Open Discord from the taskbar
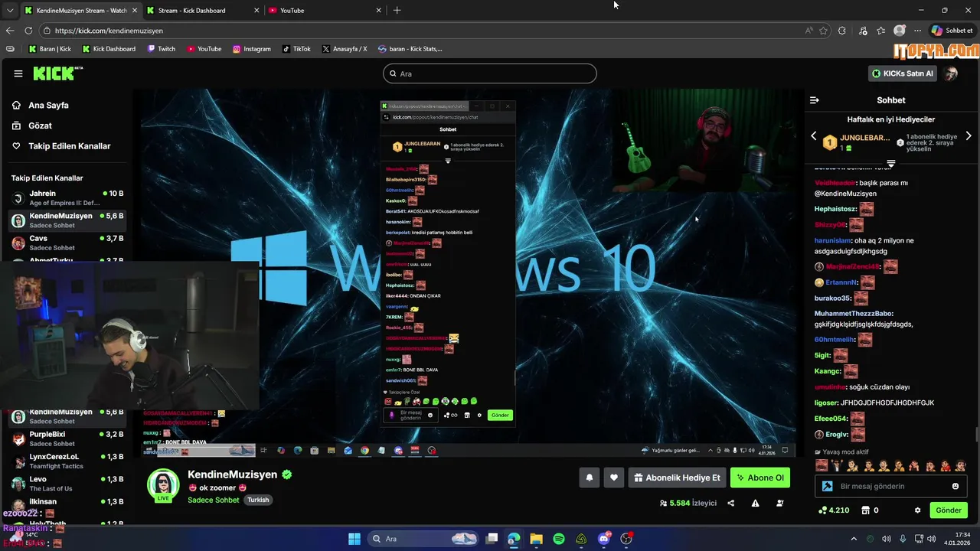 pos(604,539)
